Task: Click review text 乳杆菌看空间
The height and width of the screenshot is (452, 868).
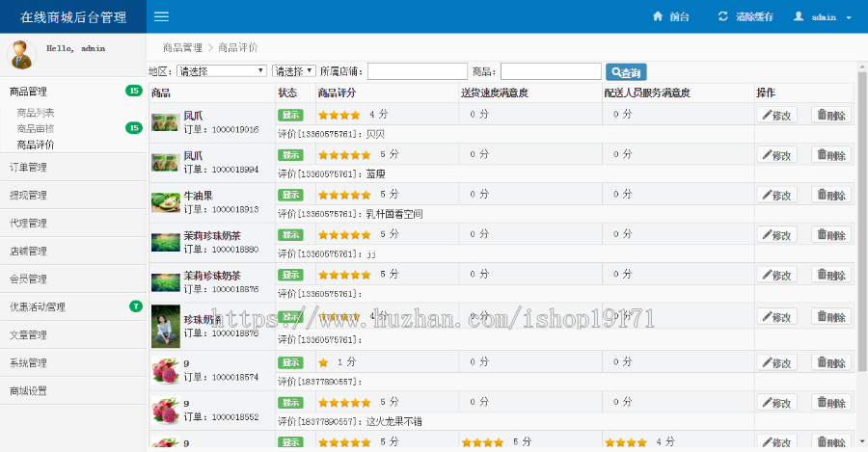Action: [x=394, y=214]
